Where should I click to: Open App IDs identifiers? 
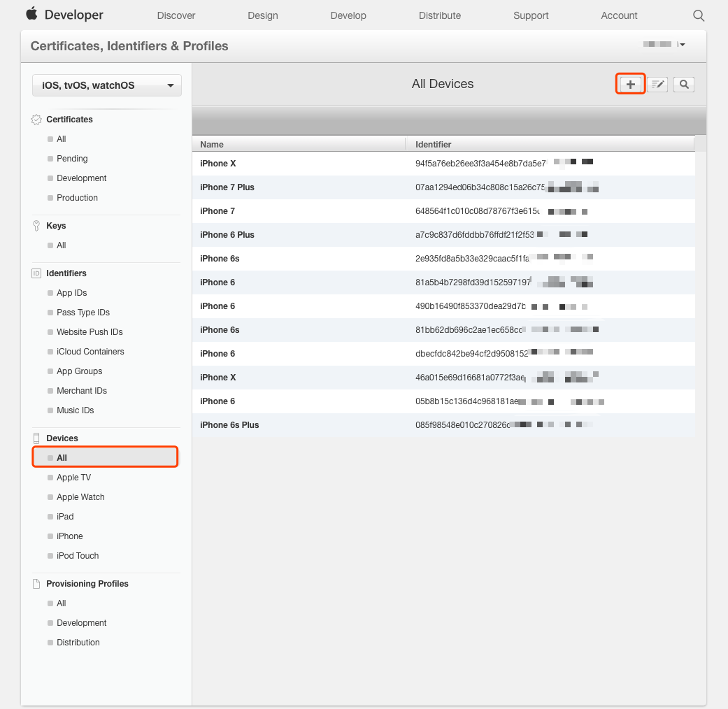click(71, 292)
